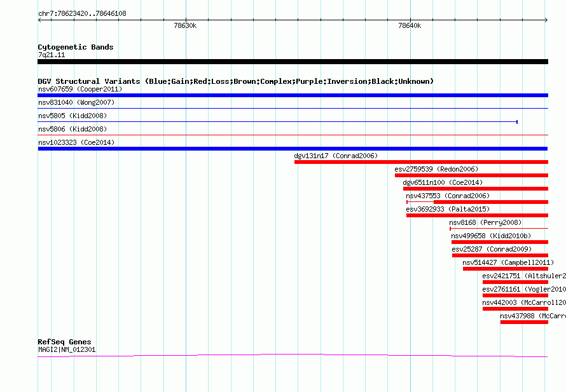The width and height of the screenshot is (566, 392).
Task: Click the thick red bar for nsv437553
Action: (491, 202)
